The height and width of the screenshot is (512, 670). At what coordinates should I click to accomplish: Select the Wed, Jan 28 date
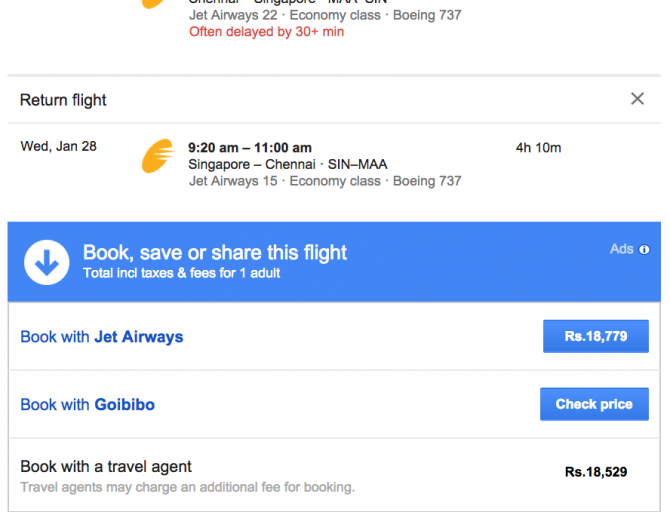coord(59,147)
